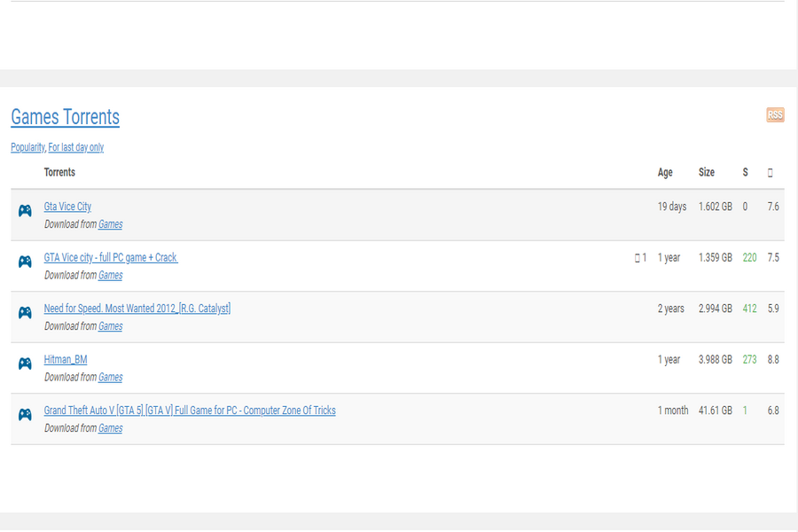Open the Gta Vice City torrent

pos(67,207)
